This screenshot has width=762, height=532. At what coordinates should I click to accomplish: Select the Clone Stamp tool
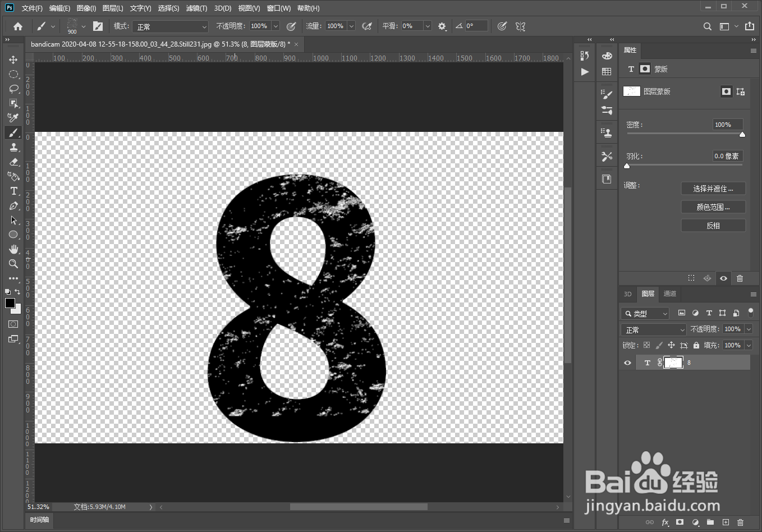pos(13,147)
